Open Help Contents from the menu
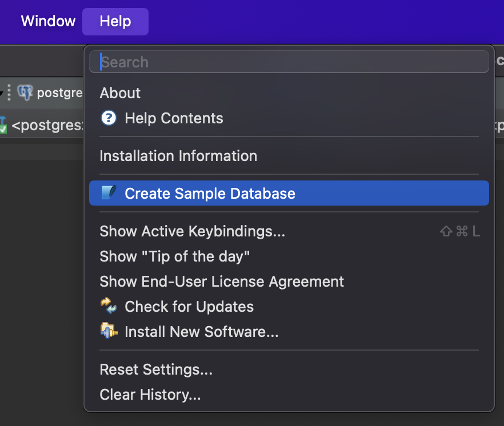The width and height of the screenshot is (504, 426). (289, 118)
